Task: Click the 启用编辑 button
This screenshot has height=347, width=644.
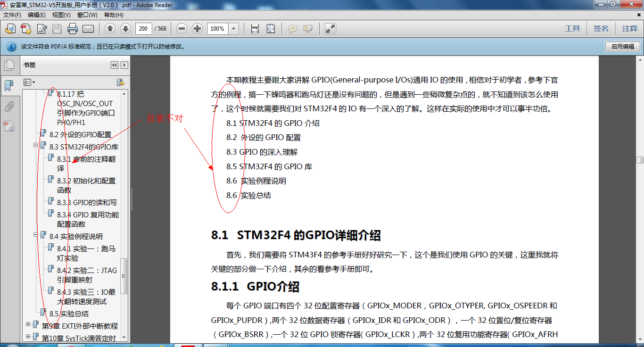Action: (x=623, y=47)
